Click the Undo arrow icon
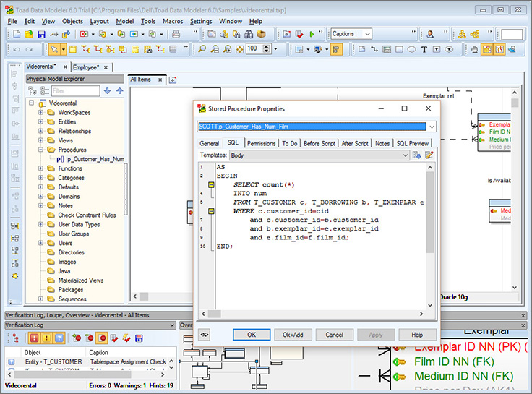The width and height of the screenshot is (532, 394). [x=17, y=50]
